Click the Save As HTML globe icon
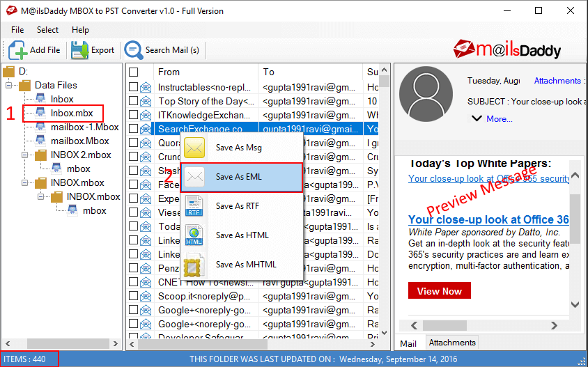588x367 pixels. click(194, 235)
